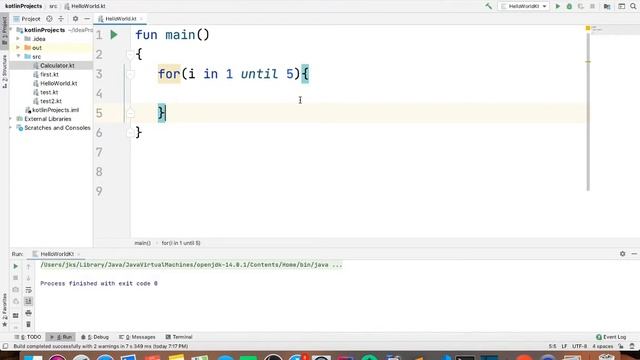Click the camera dump threads icon
Image resolution: width=640 pixels, height=360 pixels.
pyautogui.click(x=16, y=290)
